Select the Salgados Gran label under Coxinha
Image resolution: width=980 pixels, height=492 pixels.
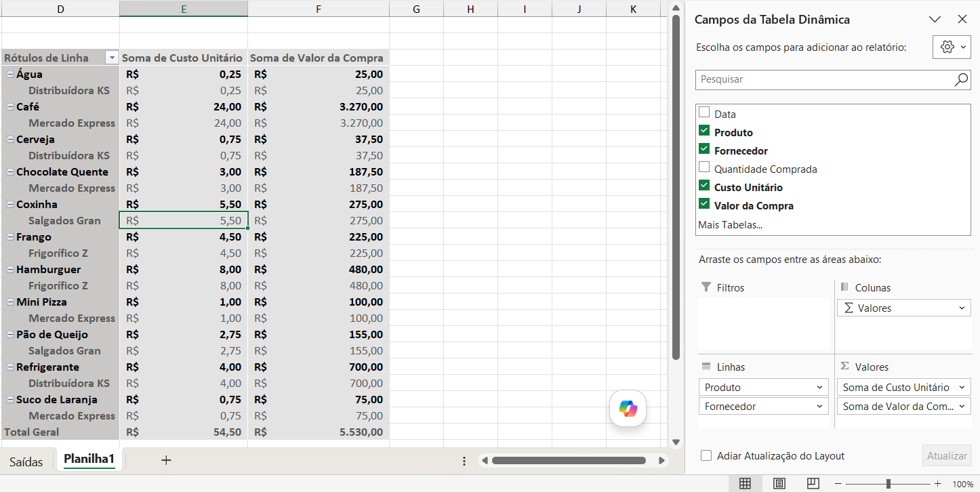64,220
